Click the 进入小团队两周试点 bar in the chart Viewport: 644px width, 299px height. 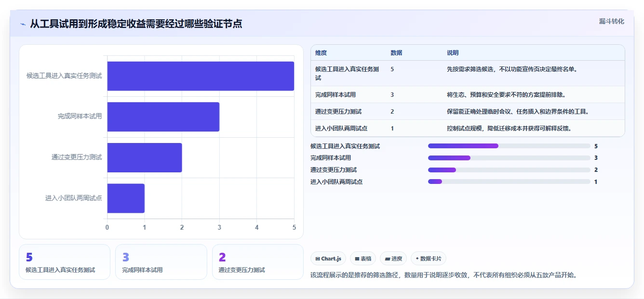[x=126, y=198]
